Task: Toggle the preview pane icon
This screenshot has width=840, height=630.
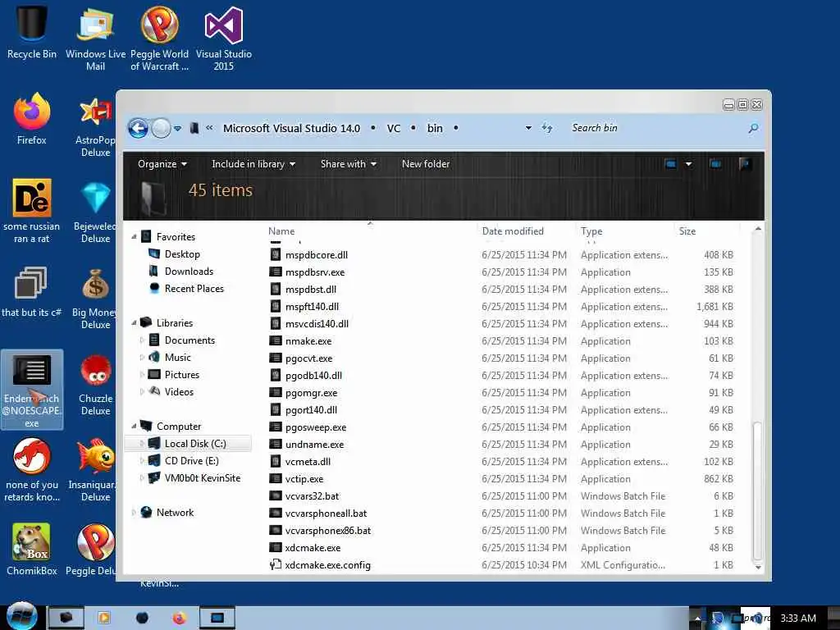Action: [x=715, y=164]
